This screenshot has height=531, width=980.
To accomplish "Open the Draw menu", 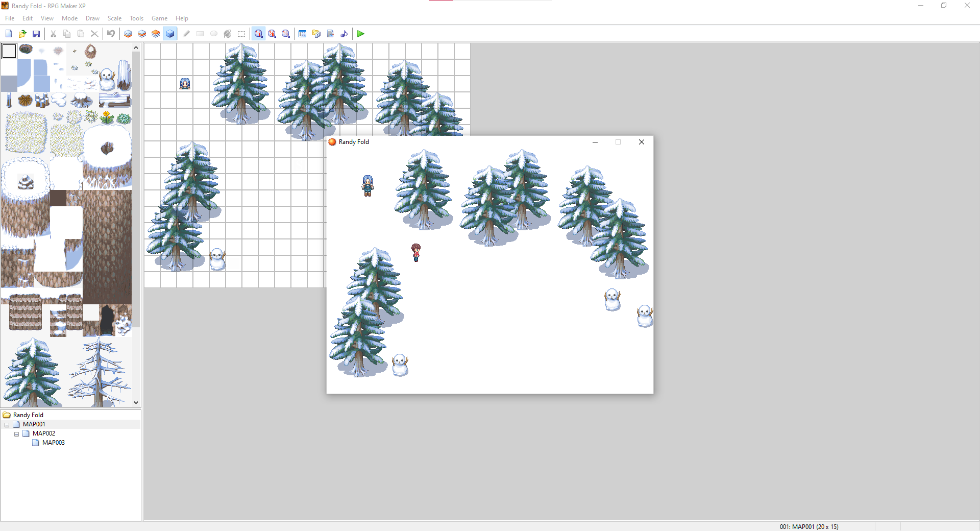I will coord(92,18).
